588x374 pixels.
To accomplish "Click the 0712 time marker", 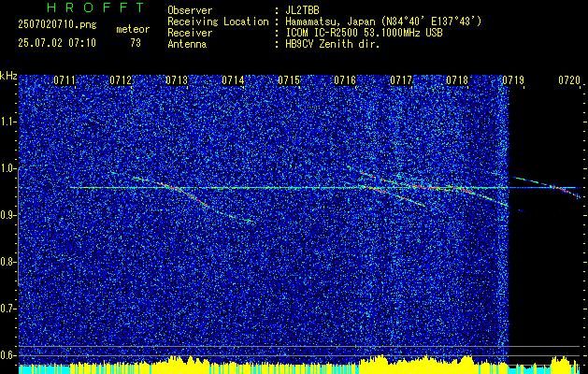I will pyautogui.click(x=121, y=80).
